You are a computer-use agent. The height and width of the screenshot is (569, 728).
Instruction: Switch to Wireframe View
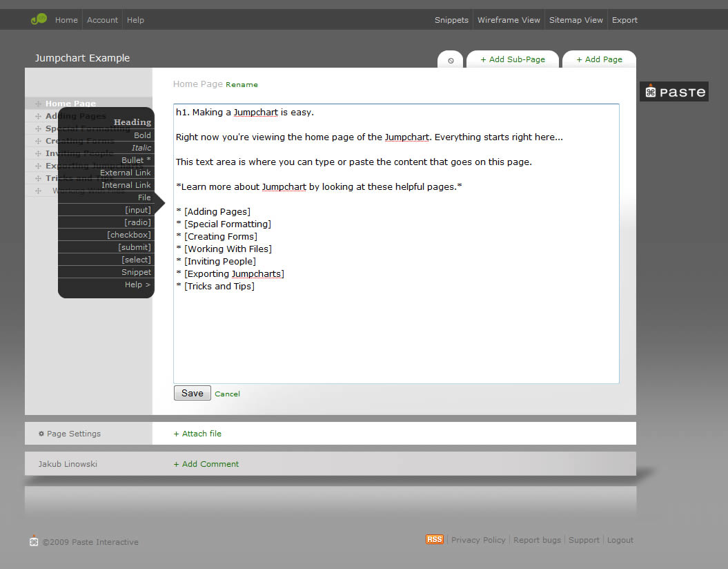click(509, 20)
